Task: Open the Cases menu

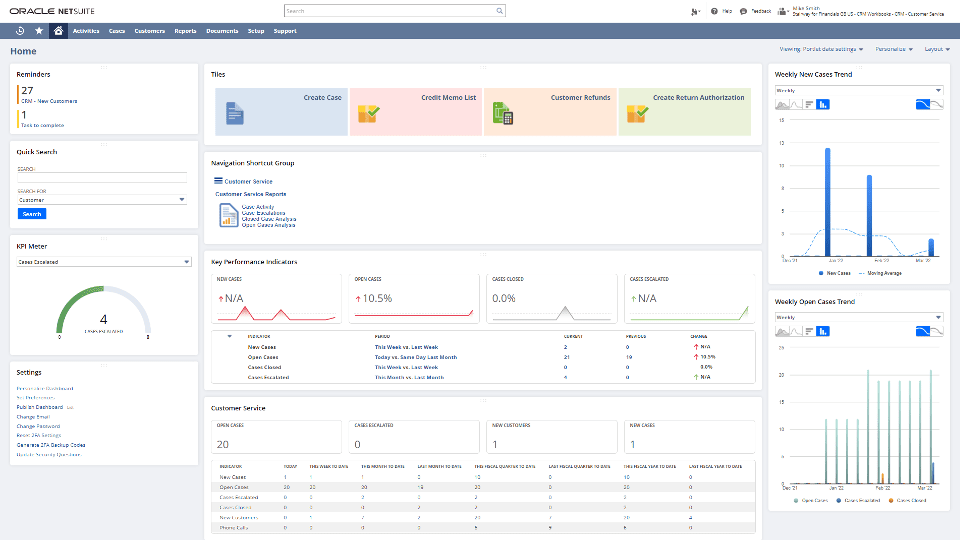Action: coord(117,31)
